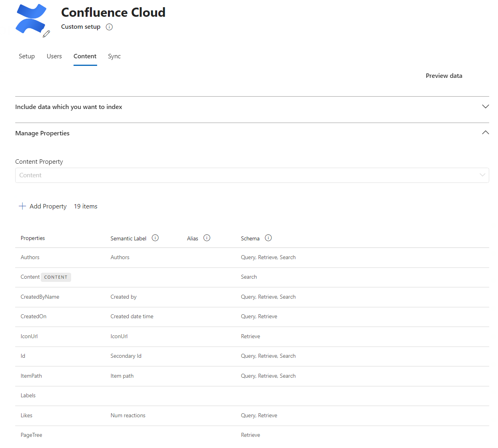498x448 pixels.
Task: Click the plus icon for Add Property
Action: (22, 206)
